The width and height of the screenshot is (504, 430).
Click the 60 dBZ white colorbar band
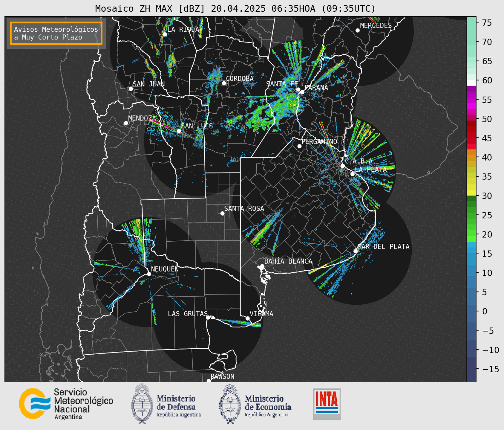point(471,83)
